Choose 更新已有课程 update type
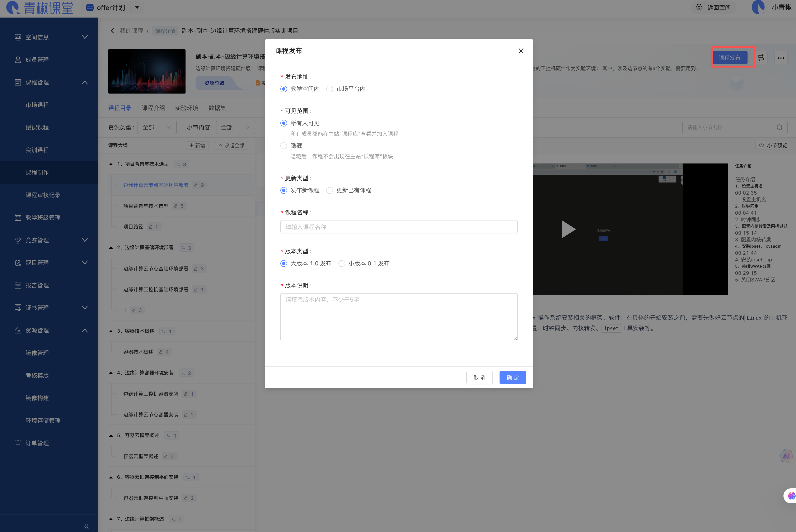 [x=329, y=190]
